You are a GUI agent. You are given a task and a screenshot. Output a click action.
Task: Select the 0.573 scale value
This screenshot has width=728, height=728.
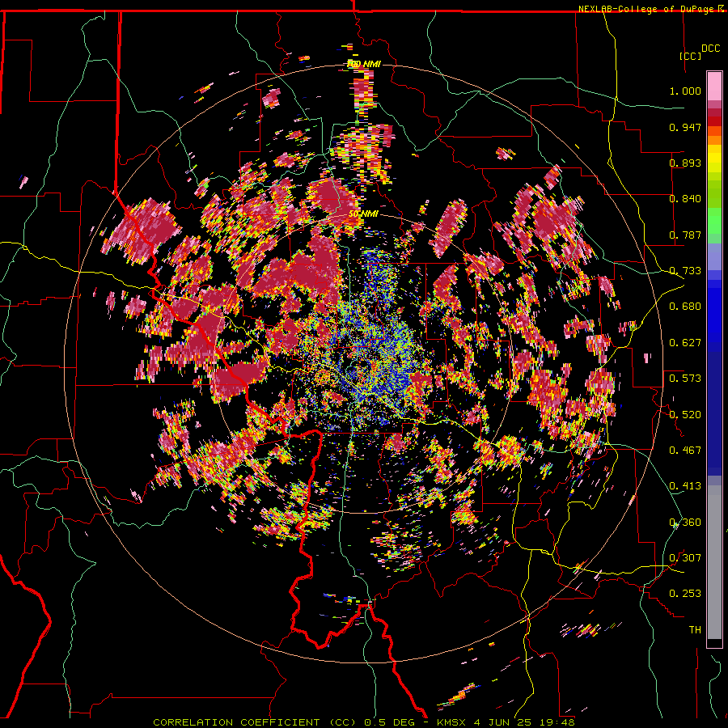point(685,379)
